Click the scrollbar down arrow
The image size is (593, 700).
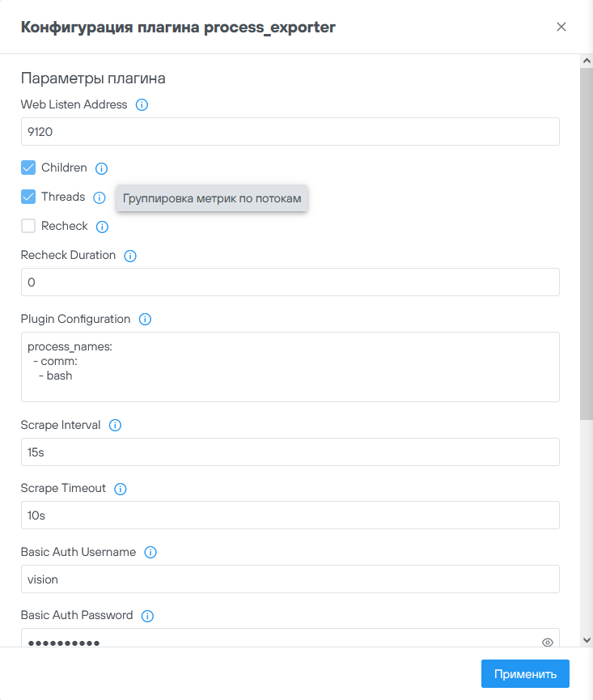pos(587,639)
